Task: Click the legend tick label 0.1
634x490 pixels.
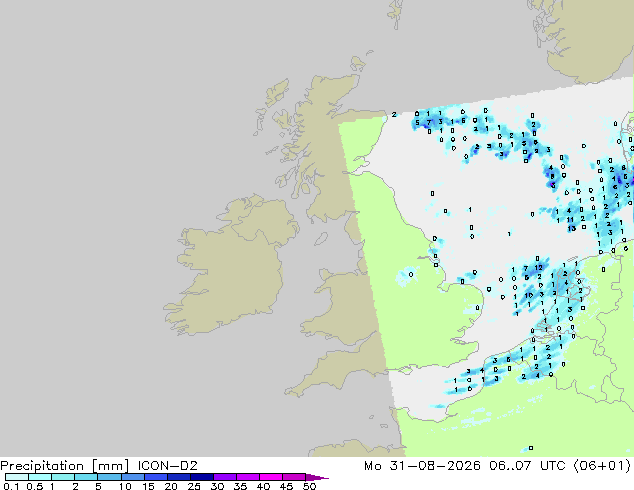Action: coord(11,486)
